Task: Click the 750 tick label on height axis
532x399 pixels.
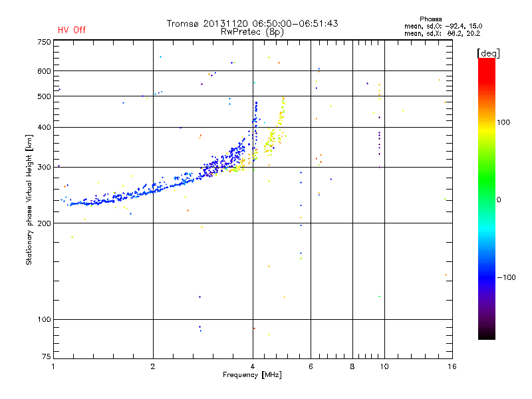Action: tap(44, 42)
